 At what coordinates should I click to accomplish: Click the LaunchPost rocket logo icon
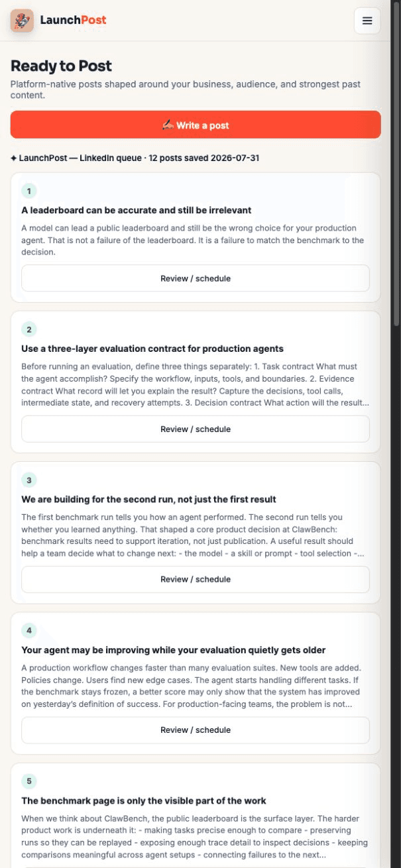click(22, 21)
